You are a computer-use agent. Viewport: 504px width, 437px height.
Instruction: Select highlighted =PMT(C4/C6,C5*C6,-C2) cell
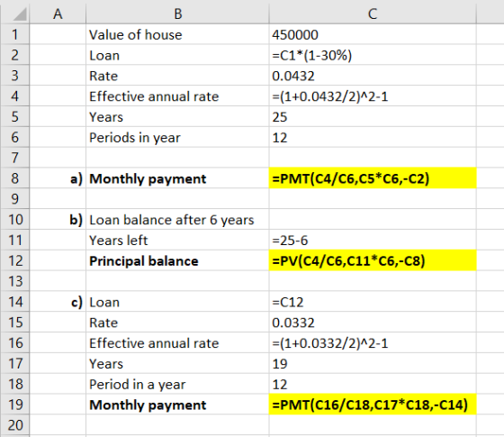373,178
